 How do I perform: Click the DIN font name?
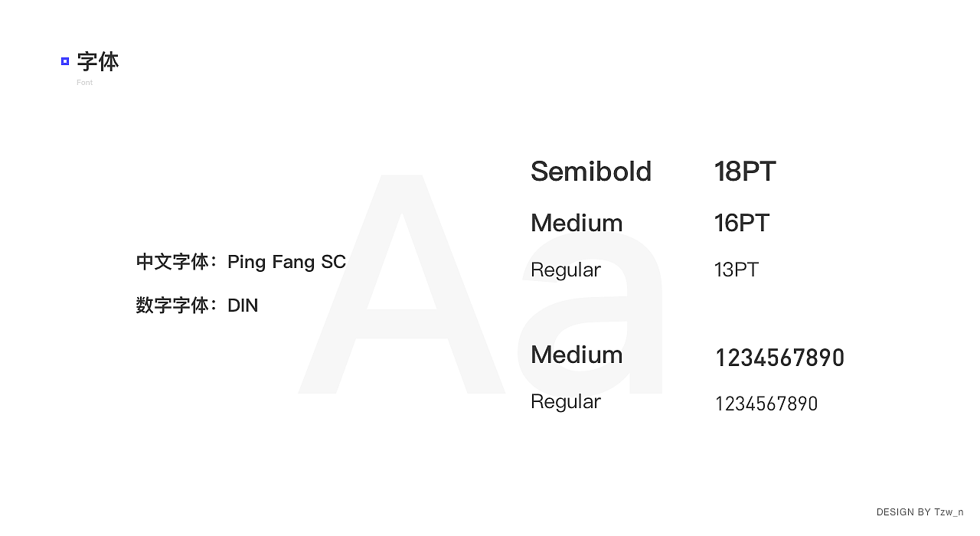[243, 306]
